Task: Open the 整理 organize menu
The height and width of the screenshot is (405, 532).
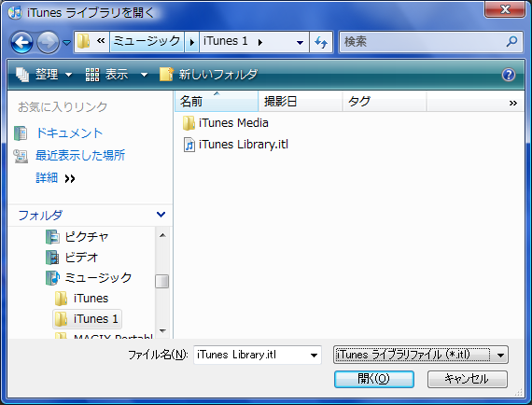Action: click(x=44, y=75)
